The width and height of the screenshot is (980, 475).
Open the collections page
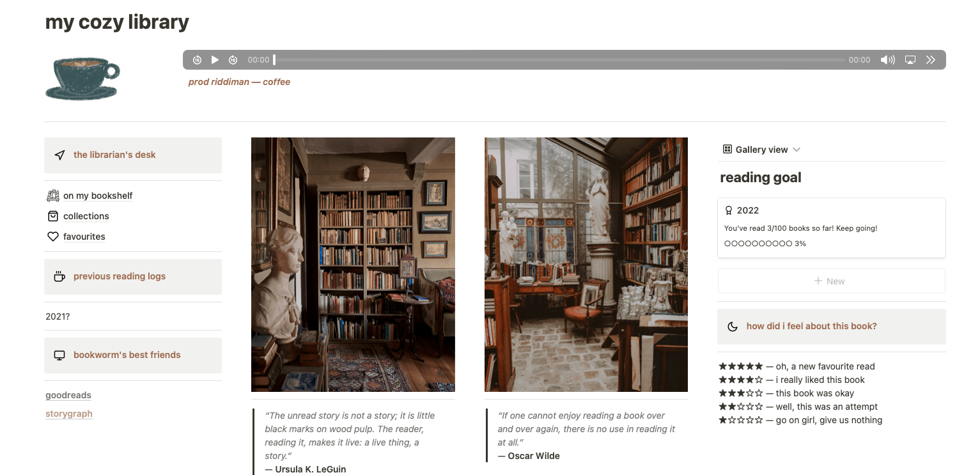click(86, 216)
